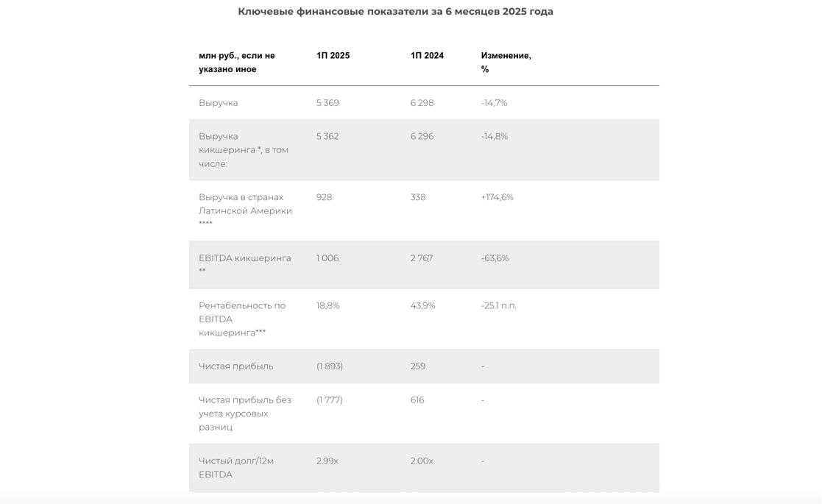Click the 18,8% EBITDA margin value
Screen dimensions: 822x504
click(x=327, y=305)
